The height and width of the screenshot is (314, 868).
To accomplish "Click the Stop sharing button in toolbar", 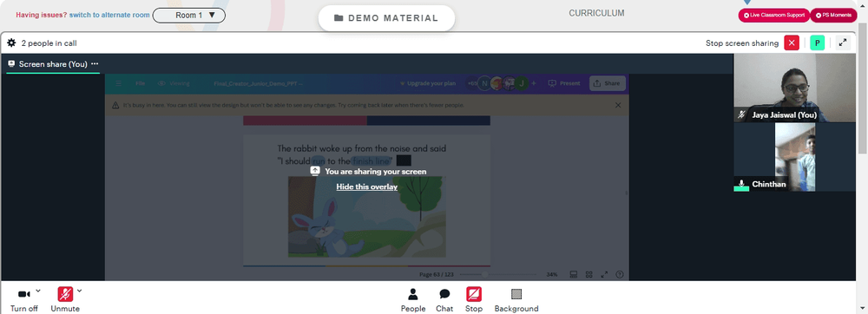I will [x=474, y=300].
